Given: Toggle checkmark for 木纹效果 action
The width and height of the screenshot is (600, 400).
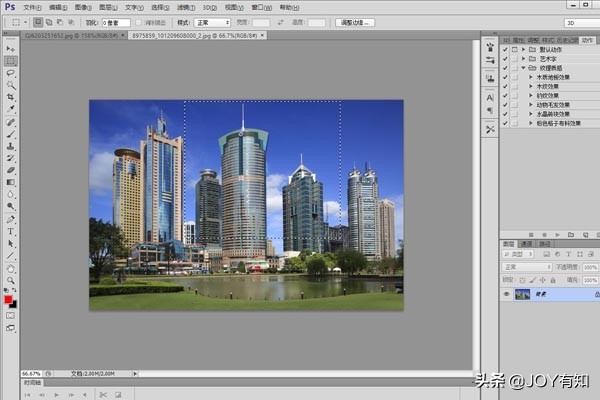Looking at the screenshot, I should tap(505, 87).
